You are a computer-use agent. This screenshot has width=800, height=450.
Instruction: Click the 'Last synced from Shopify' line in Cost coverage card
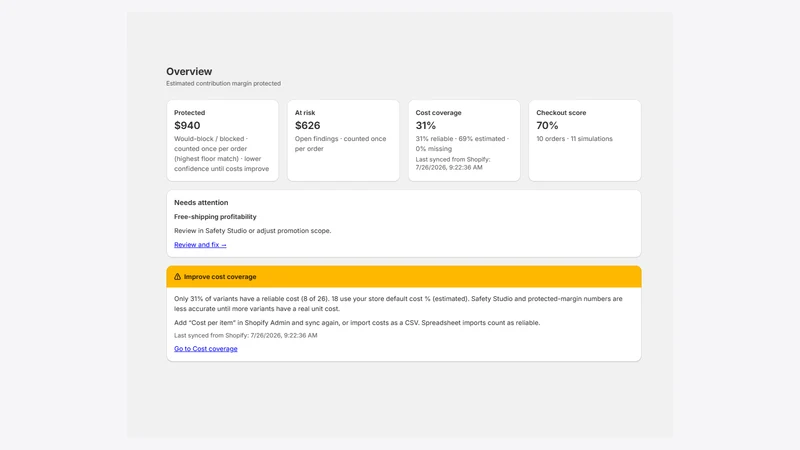coord(453,163)
